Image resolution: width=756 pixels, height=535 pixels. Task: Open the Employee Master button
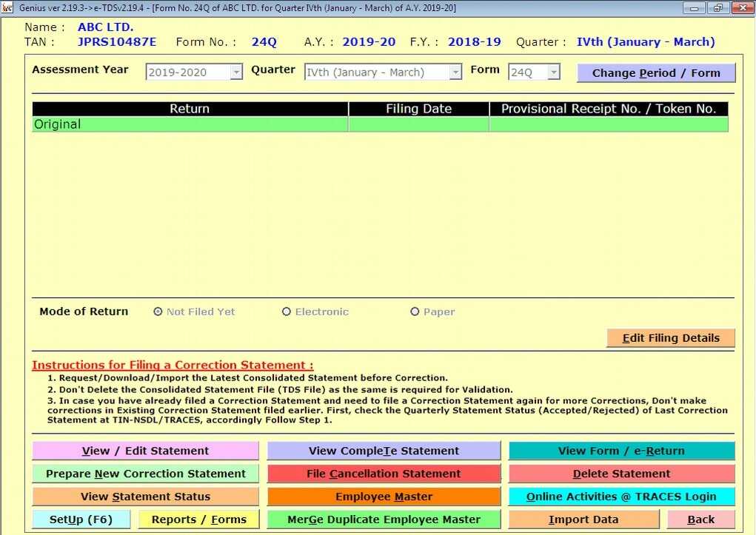coord(384,497)
